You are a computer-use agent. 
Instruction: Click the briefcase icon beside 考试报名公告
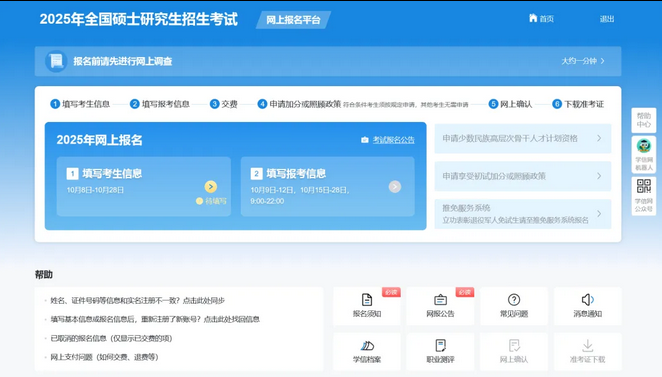click(x=365, y=140)
